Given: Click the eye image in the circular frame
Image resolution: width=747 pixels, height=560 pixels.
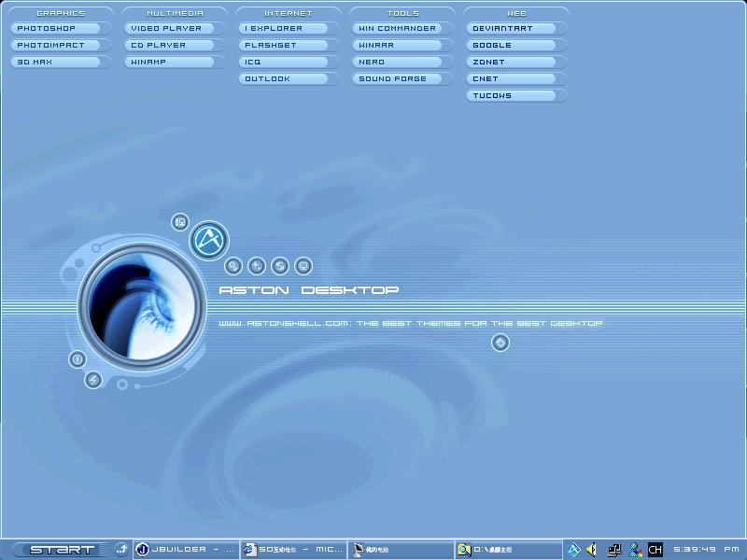Looking at the screenshot, I should click(x=142, y=300).
